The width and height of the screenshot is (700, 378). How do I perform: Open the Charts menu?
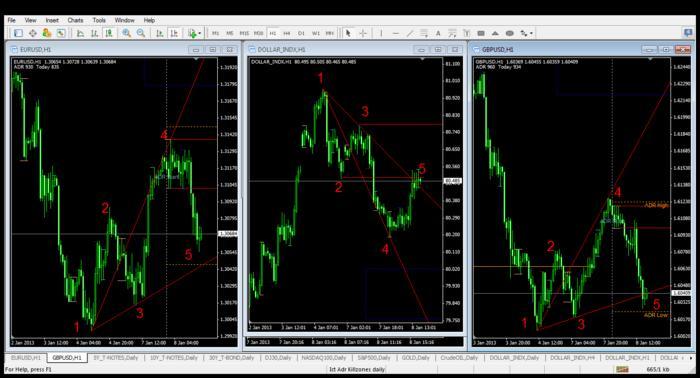(x=75, y=20)
